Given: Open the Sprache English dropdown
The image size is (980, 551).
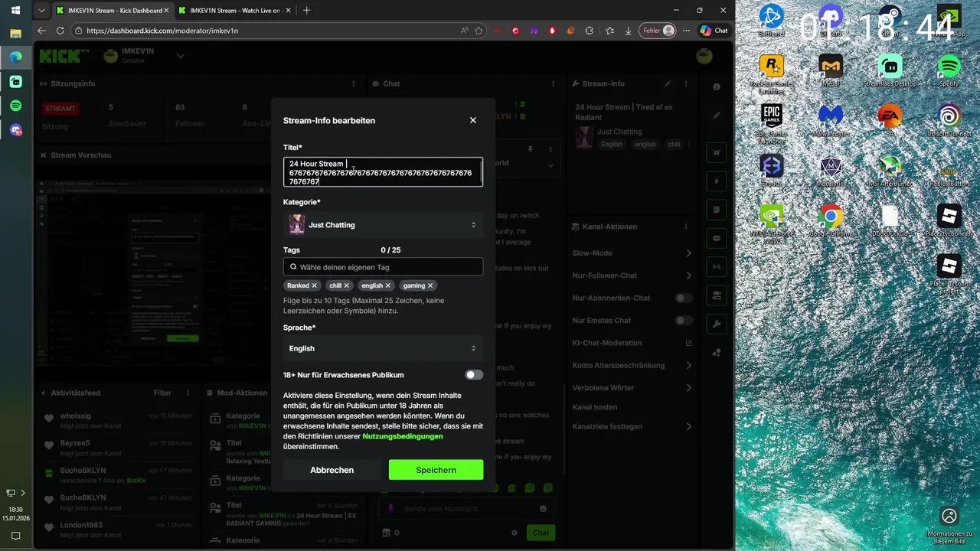Looking at the screenshot, I should click(x=383, y=348).
